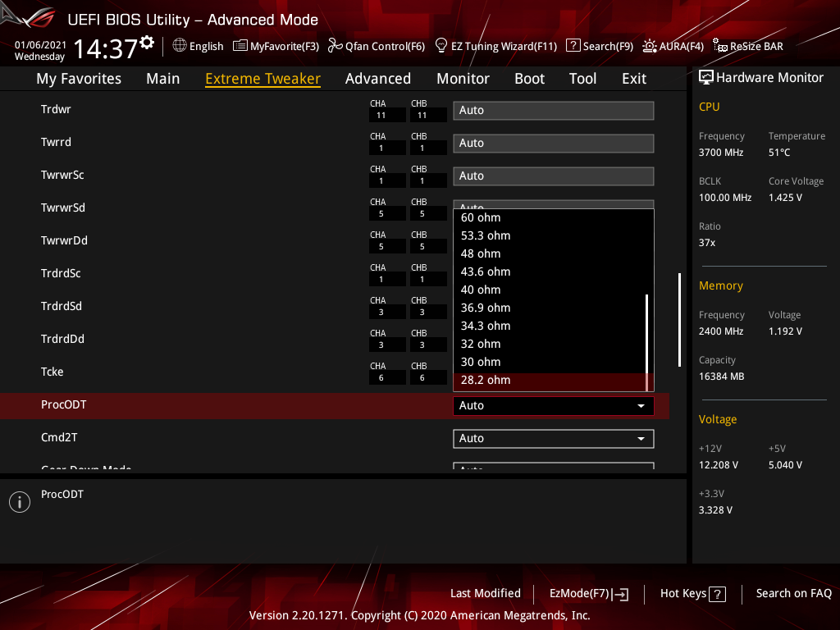Switch to the Main tab

(x=163, y=79)
